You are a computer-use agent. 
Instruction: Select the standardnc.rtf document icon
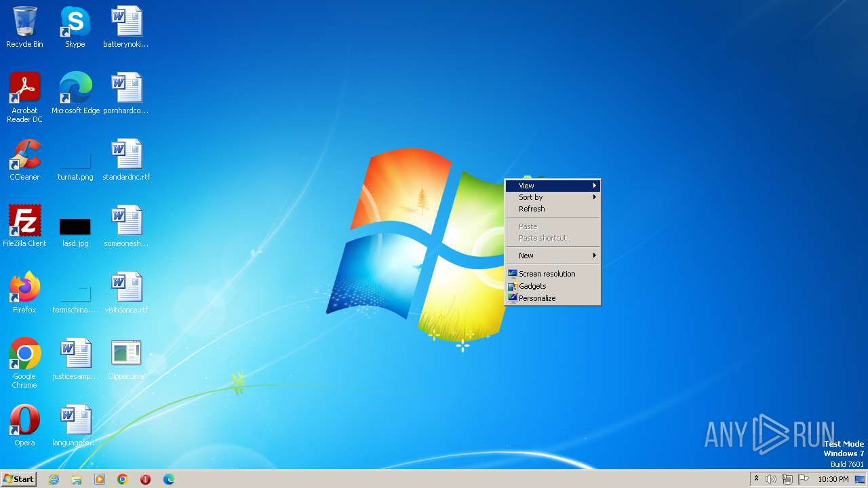tap(126, 160)
